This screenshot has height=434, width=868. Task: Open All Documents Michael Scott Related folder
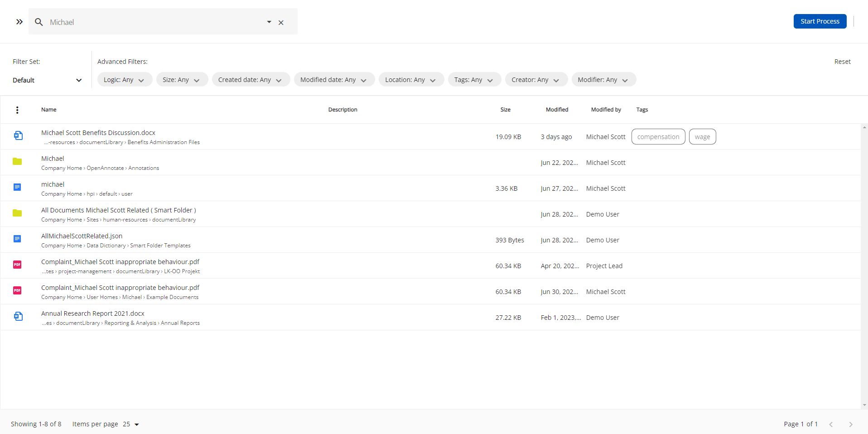point(119,210)
